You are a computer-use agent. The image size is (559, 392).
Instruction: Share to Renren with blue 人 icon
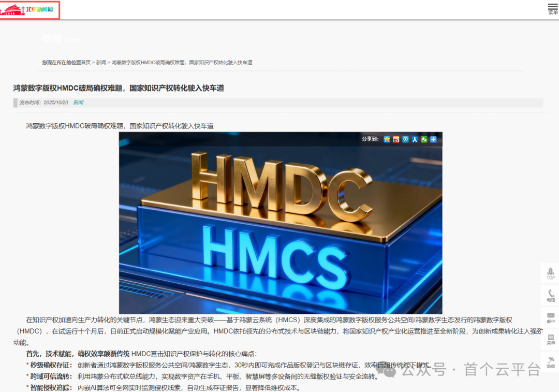(x=415, y=139)
